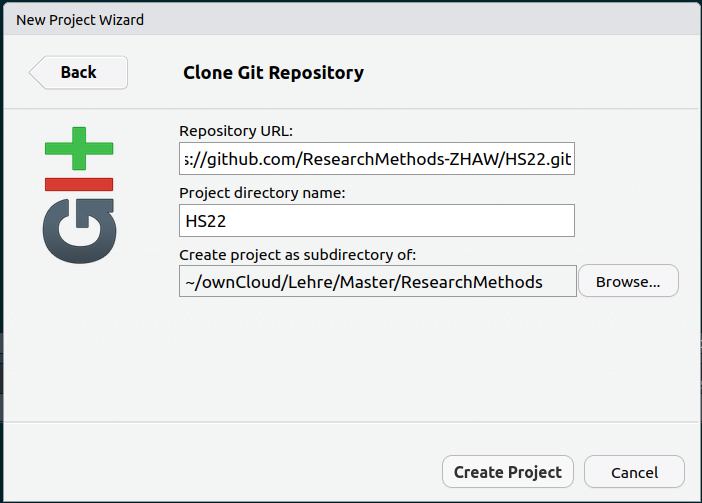Viewport: 702px width, 503px height.
Task: Click the green plus in Git logo
Action: tap(79, 148)
